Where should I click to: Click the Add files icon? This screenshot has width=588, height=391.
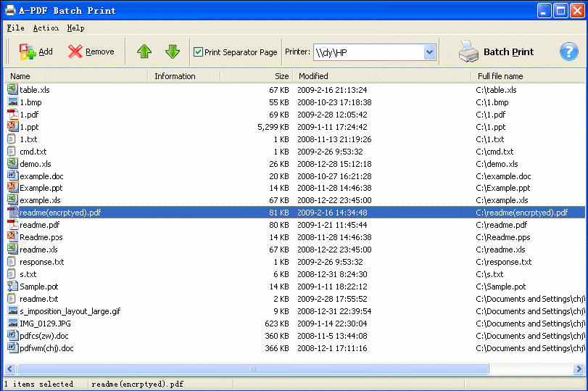[x=27, y=52]
